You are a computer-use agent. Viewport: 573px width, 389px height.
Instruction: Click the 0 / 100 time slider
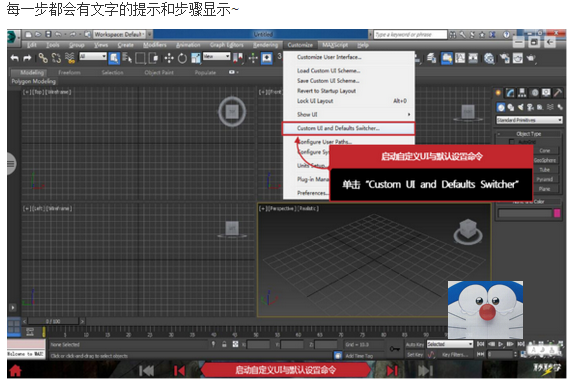point(53,322)
